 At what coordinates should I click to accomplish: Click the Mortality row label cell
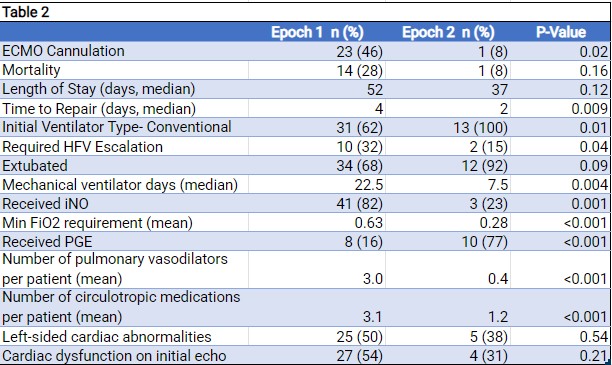124,70
